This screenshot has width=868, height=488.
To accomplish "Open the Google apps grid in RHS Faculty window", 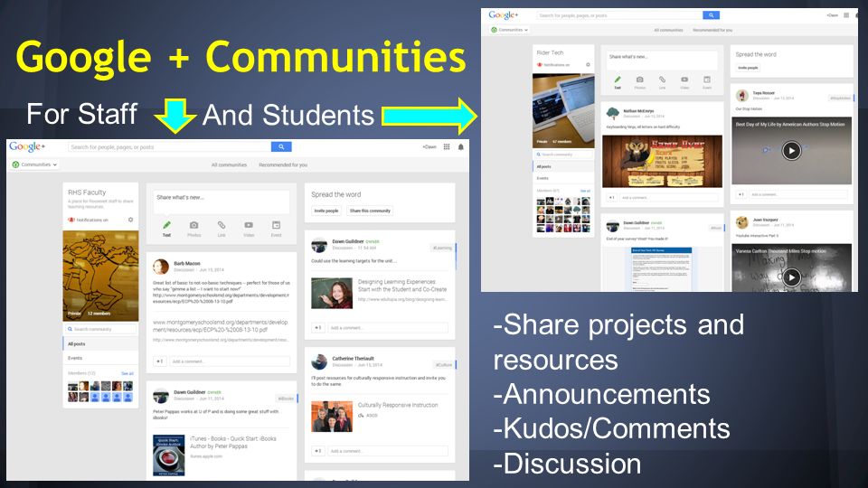I will (x=447, y=146).
